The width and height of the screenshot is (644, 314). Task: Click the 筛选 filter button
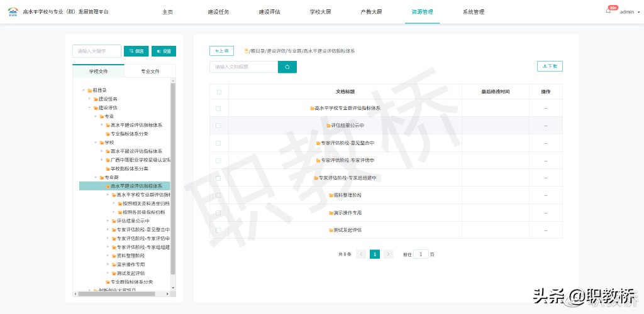(136, 51)
